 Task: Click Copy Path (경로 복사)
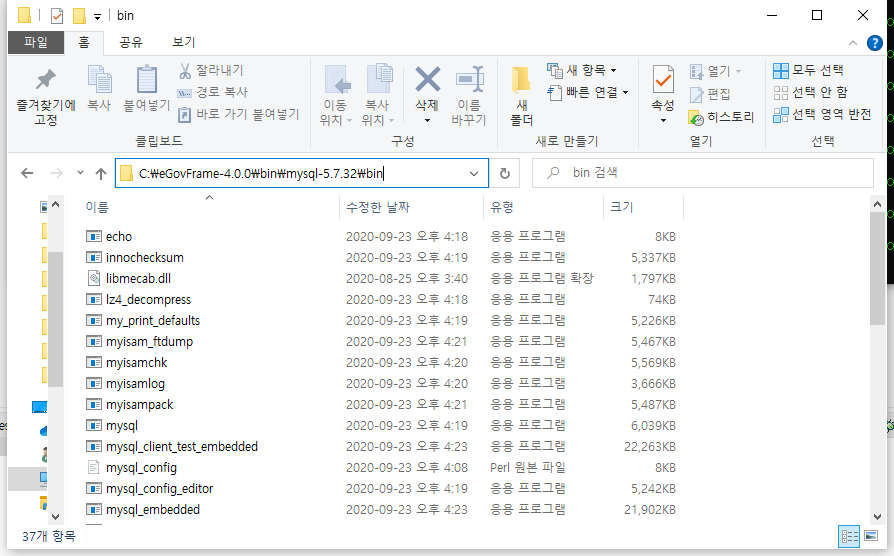(212, 92)
